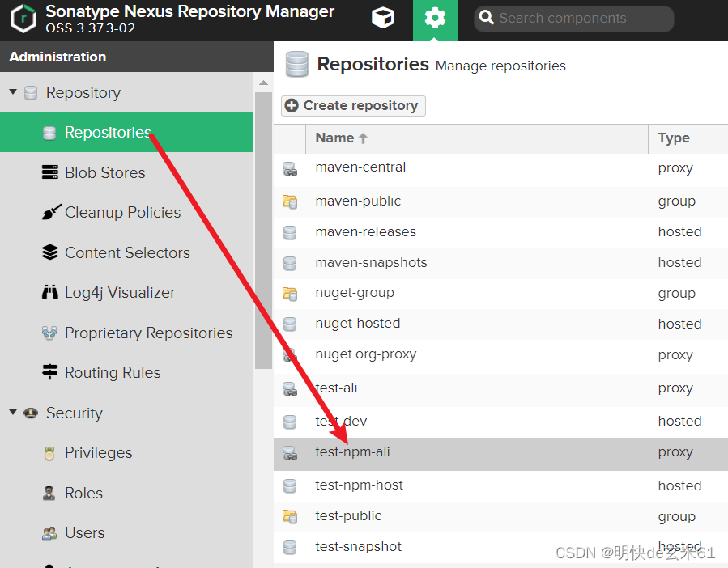The height and width of the screenshot is (568, 728).
Task: Click the Roles person icon
Action: [x=49, y=493]
